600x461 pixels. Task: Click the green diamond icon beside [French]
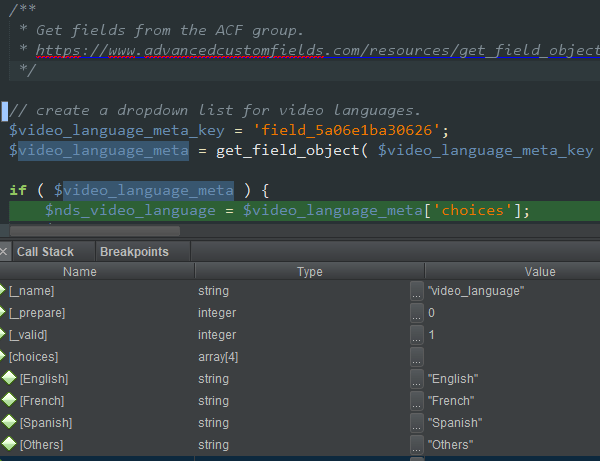click(9, 401)
